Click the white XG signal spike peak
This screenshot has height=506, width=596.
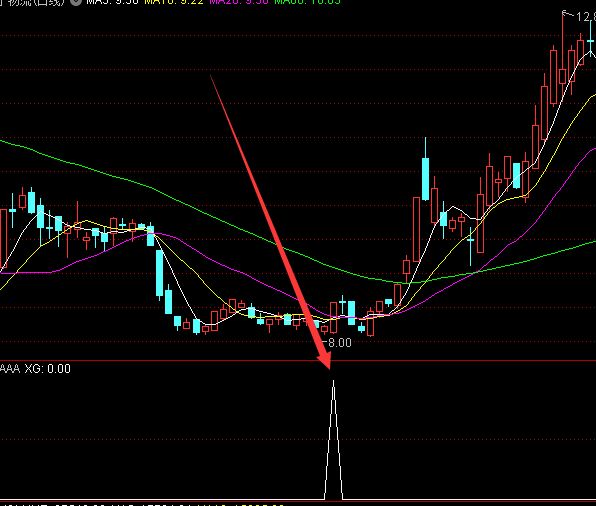point(333,381)
